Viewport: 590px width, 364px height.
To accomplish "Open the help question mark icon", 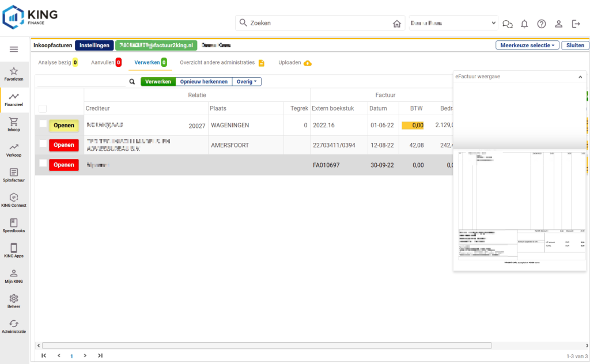I will [542, 24].
